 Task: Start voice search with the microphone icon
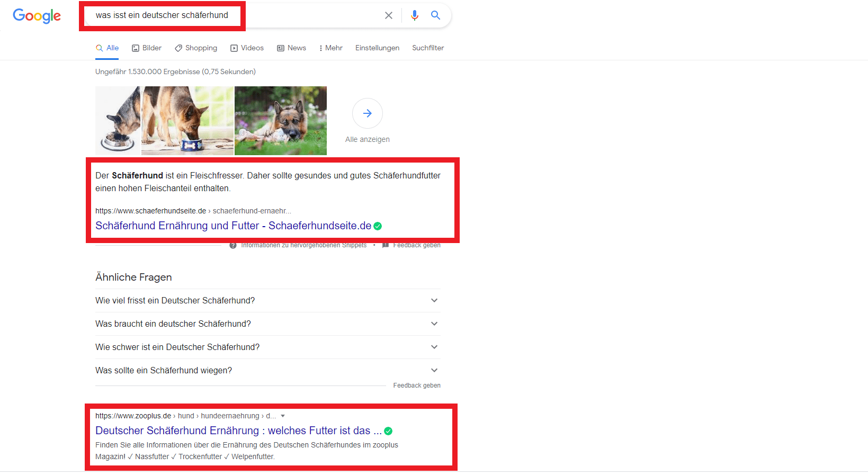pos(415,15)
